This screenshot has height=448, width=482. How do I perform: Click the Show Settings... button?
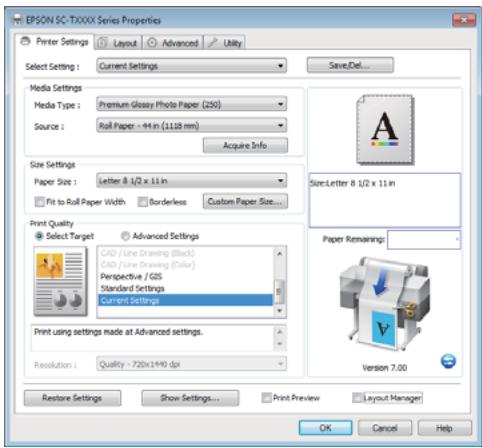190,398
